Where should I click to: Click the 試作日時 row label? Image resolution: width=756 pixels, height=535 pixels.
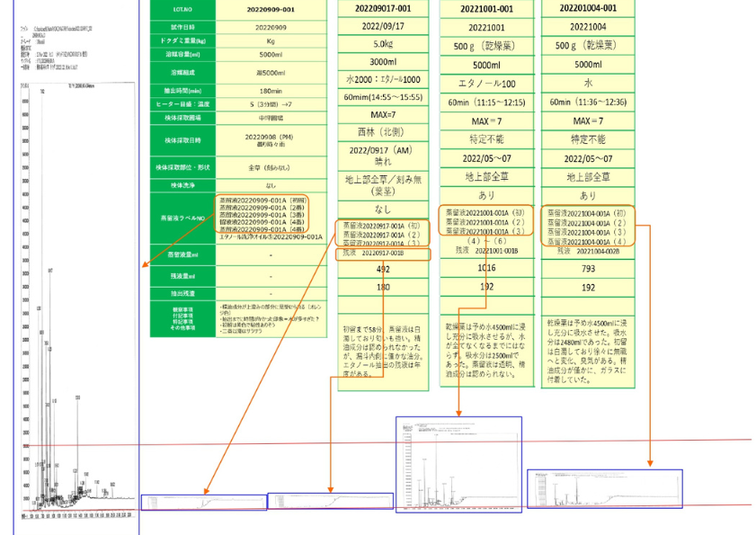coord(182,26)
